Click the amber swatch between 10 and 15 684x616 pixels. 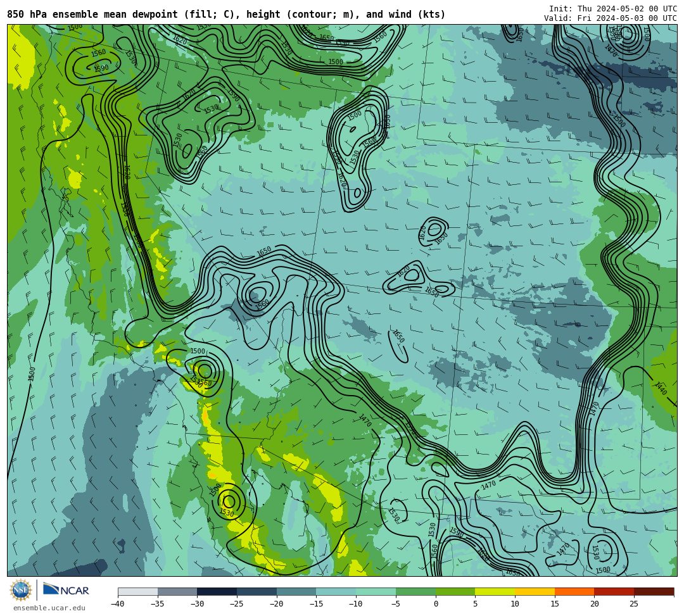pyautogui.click(x=535, y=591)
